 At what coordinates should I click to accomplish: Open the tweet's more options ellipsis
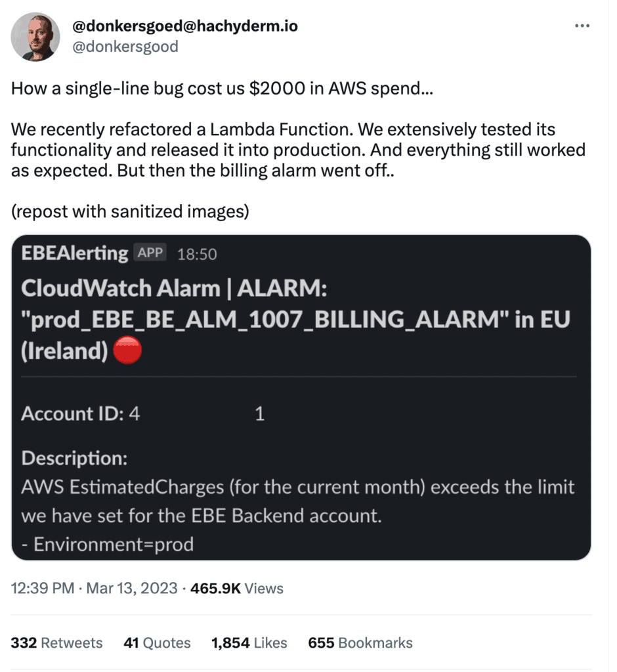click(582, 26)
